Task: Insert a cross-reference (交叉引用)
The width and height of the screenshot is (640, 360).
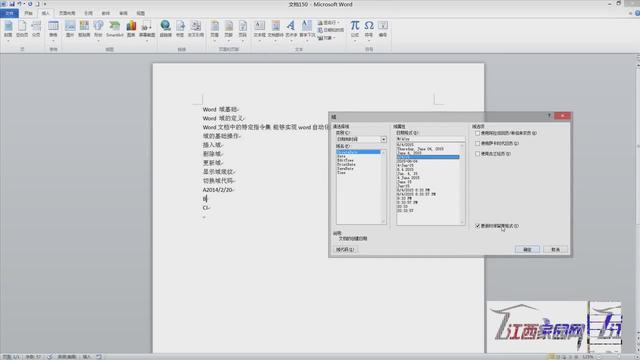Action: coord(196,29)
